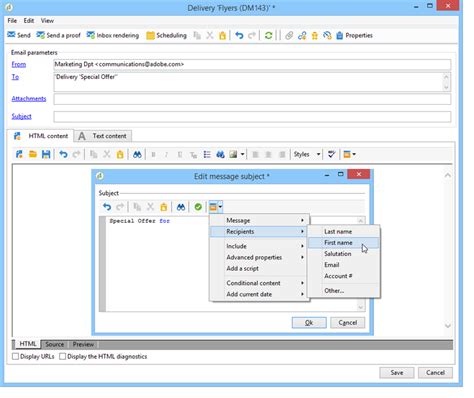This screenshot has height=398, width=474.
Task: Click the green check icon in subject dialog
Action: click(x=198, y=207)
